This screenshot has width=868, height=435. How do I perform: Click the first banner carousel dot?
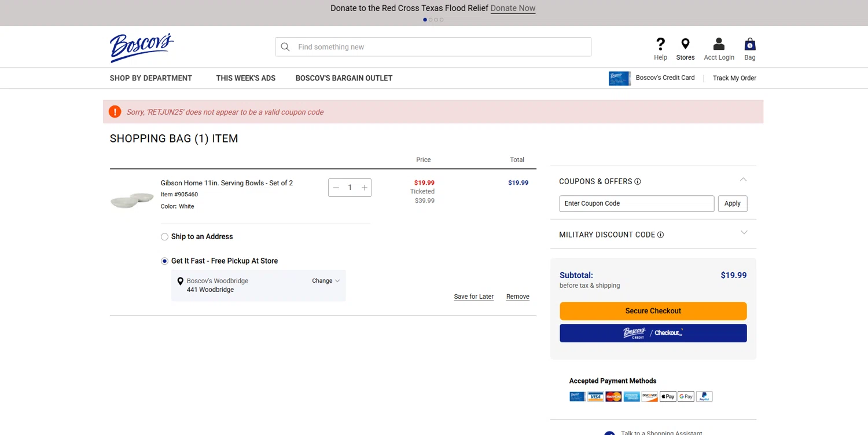point(425,20)
